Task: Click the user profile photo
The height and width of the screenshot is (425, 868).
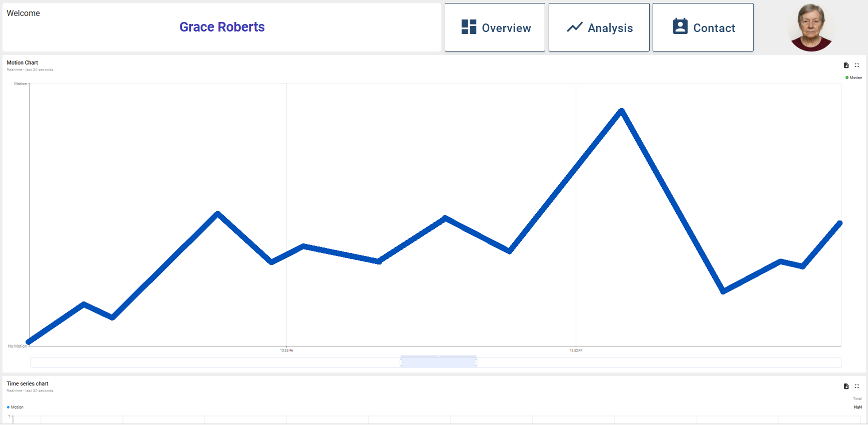Action: click(x=811, y=27)
